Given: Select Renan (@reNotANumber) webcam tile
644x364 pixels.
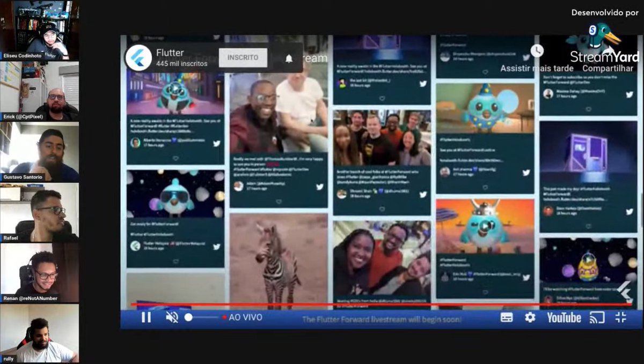Looking at the screenshot, I should (40, 273).
